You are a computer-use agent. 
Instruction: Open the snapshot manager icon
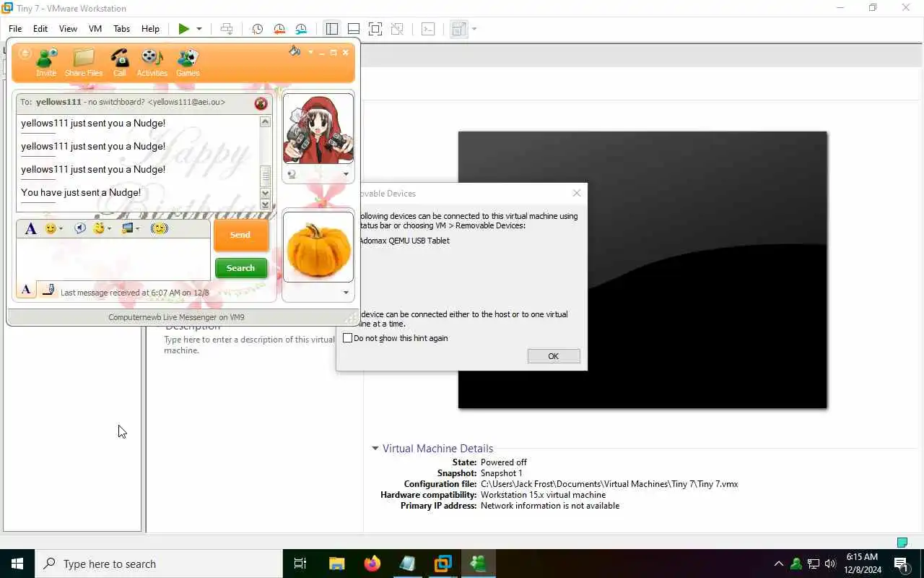click(x=301, y=29)
